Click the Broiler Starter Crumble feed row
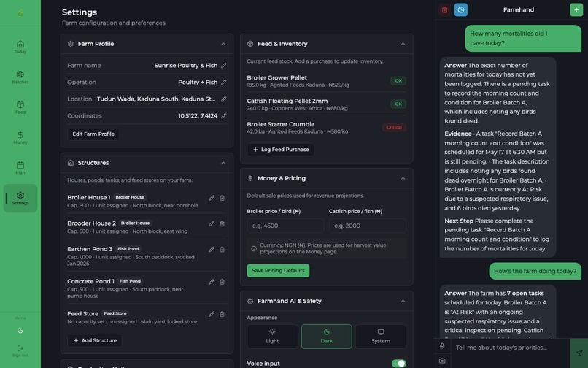The height and width of the screenshot is (368, 588). click(326, 127)
